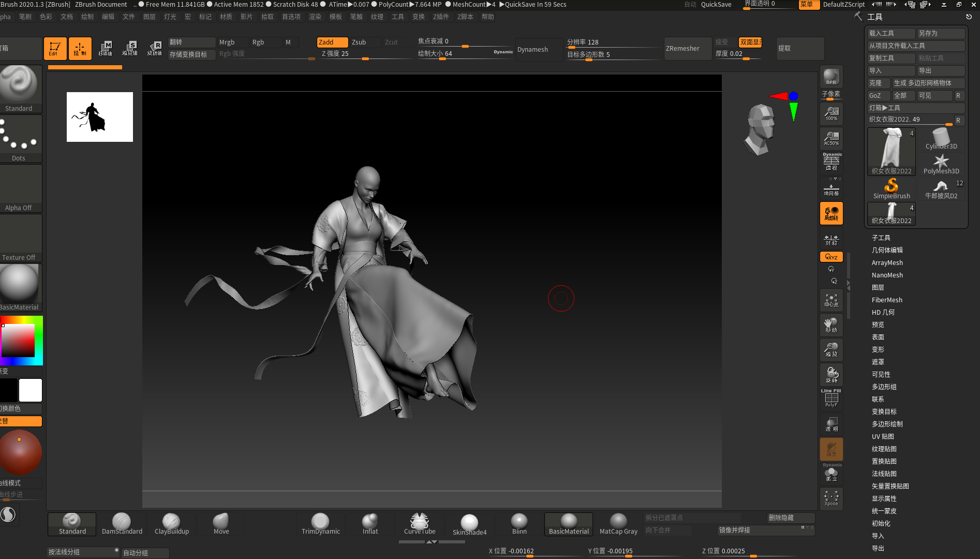Click the Edit mode icon
The height and width of the screenshot is (559, 980).
click(x=55, y=48)
